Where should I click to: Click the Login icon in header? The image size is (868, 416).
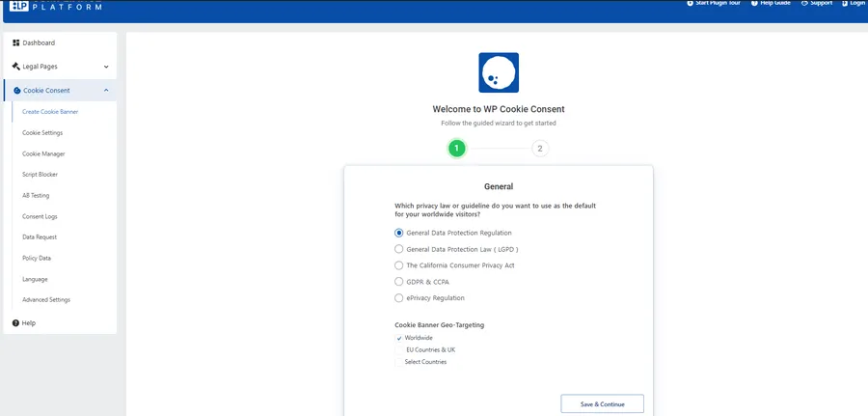tap(845, 3)
